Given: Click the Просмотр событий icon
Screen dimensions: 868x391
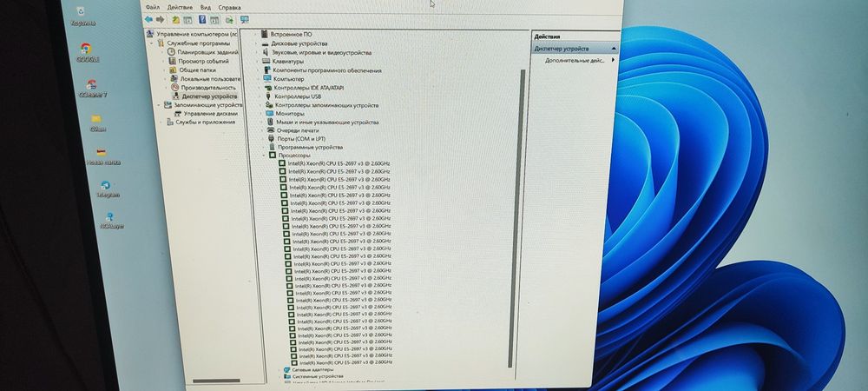Looking at the screenshot, I should (173, 61).
